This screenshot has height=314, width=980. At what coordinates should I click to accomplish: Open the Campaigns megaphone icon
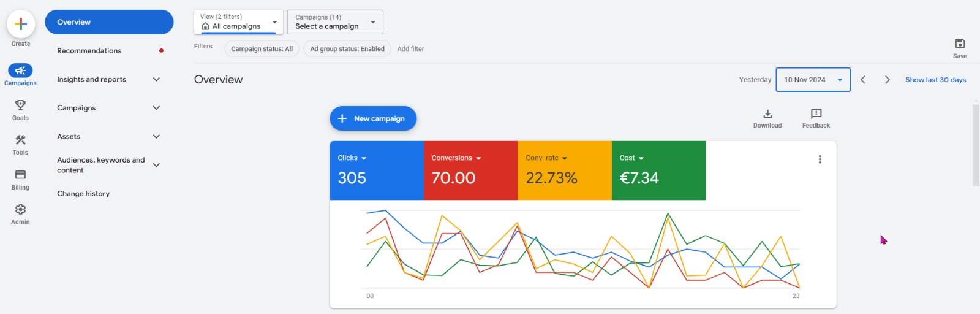coord(20,71)
